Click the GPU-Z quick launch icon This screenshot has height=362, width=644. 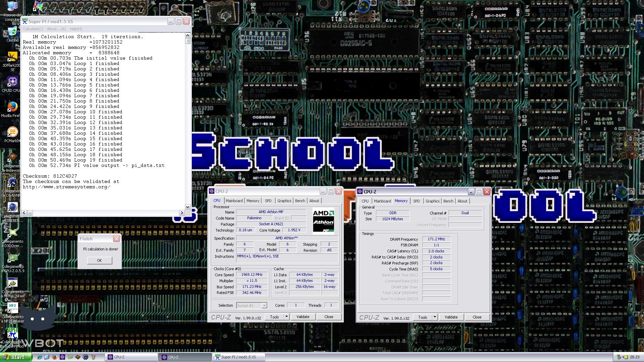(70, 357)
